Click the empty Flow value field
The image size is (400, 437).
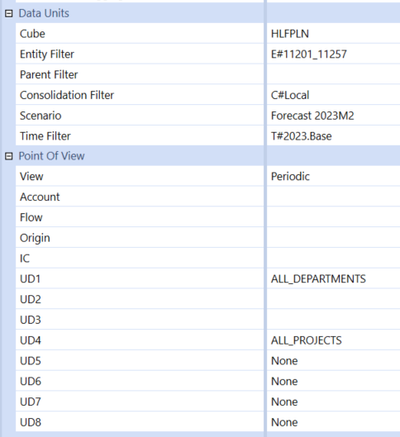click(333, 217)
